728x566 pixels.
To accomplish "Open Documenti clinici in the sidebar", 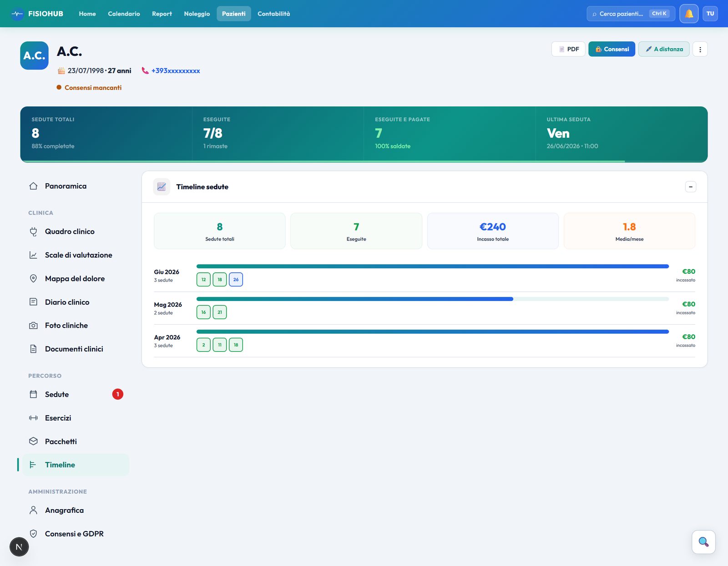I will pyautogui.click(x=76, y=349).
